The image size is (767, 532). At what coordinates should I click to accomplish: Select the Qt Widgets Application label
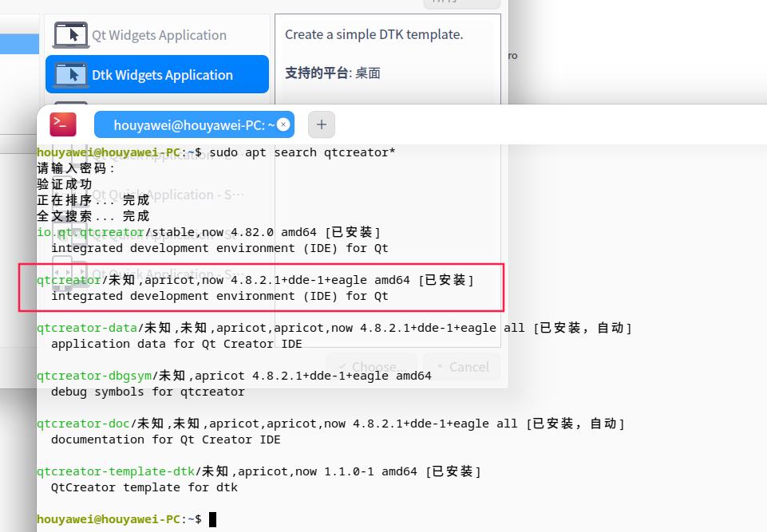159,35
